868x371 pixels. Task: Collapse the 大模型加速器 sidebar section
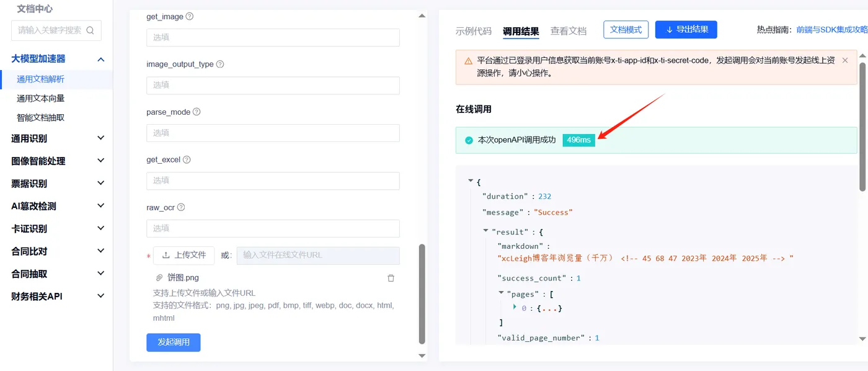tap(101, 59)
